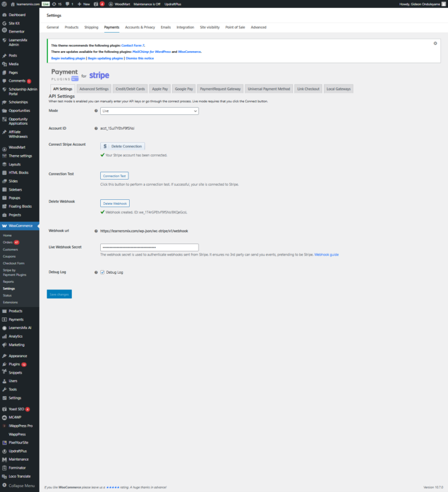448x492 pixels.
Task: Click the Save changes button
Action: [59, 295]
